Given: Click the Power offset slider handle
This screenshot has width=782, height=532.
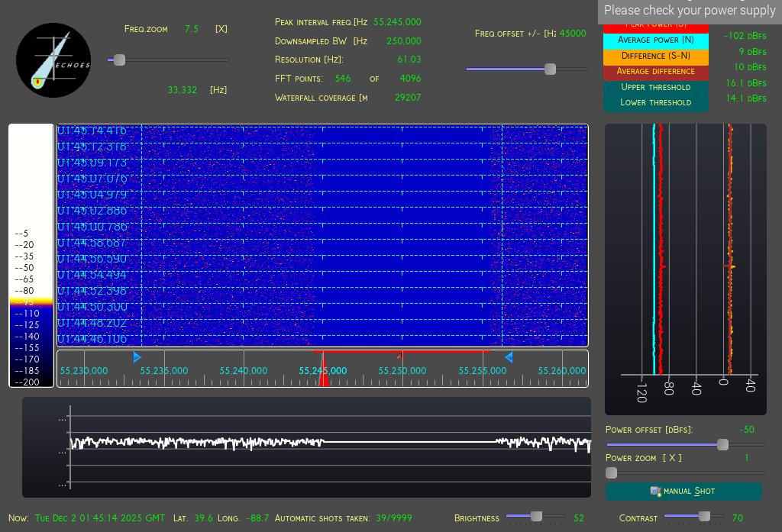Looking at the screenshot, I should pyautogui.click(x=722, y=445).
